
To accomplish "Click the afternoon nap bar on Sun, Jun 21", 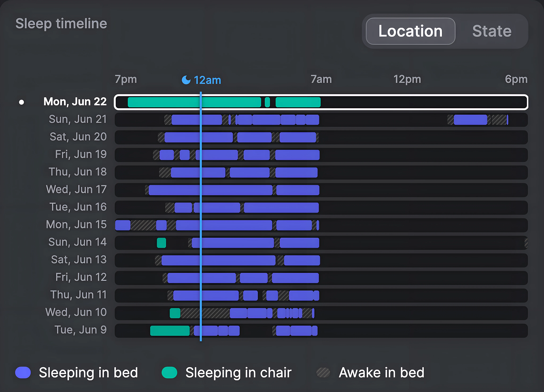I will 470,120.
